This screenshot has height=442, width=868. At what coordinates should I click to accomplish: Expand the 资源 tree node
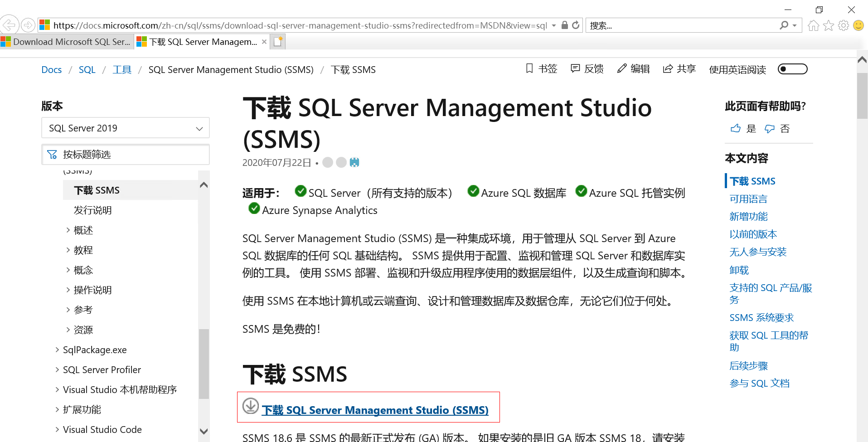click(68, 330)
